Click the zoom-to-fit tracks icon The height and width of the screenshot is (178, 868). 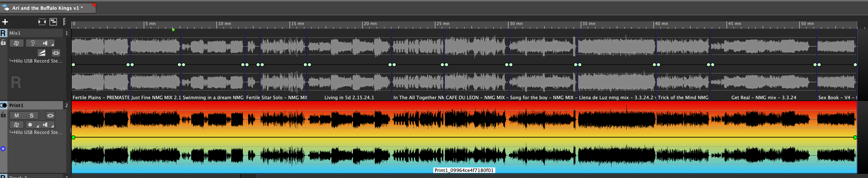click(x=42, y=22)
